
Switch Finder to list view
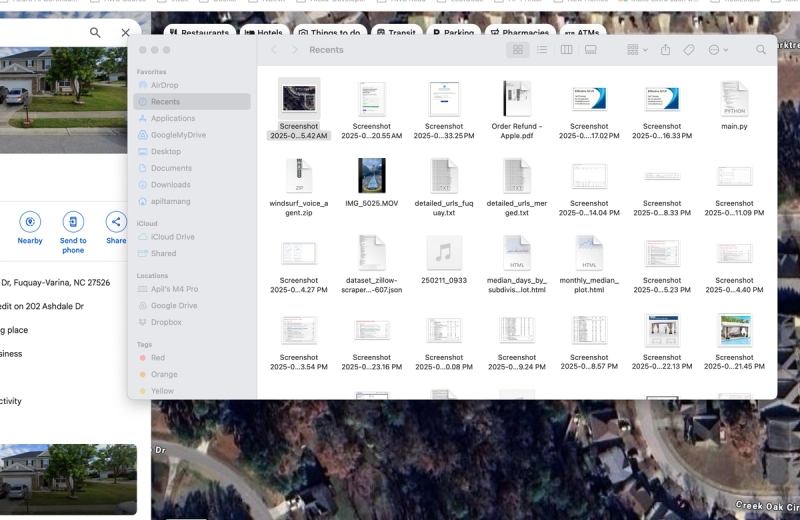[x=542, y=49]
